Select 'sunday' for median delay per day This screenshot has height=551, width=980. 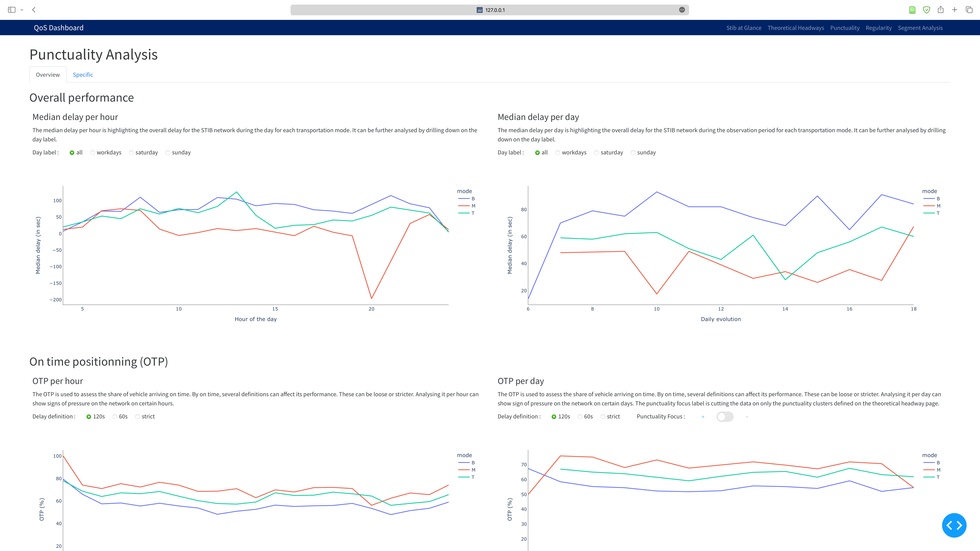click(633, 152)
